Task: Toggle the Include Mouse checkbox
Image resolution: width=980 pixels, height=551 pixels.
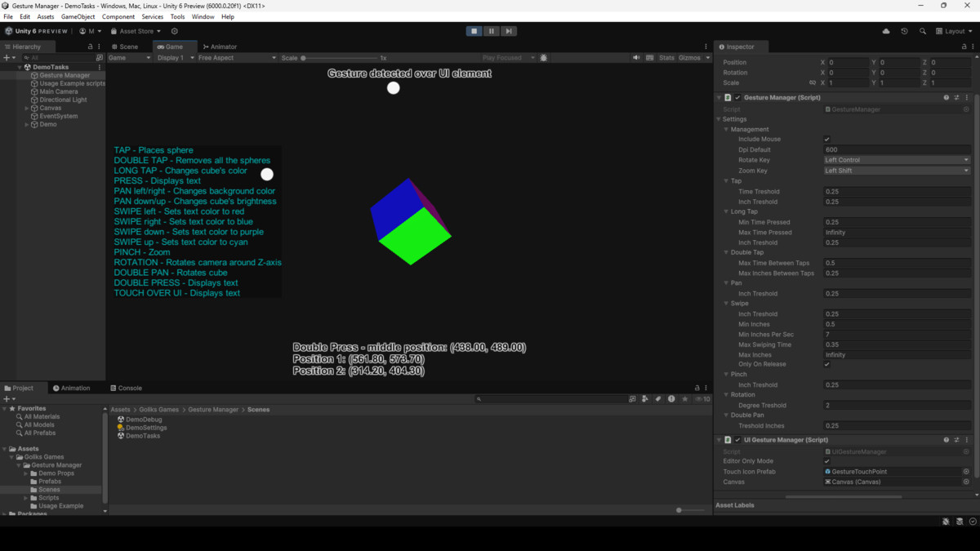Action: [827, 140]
